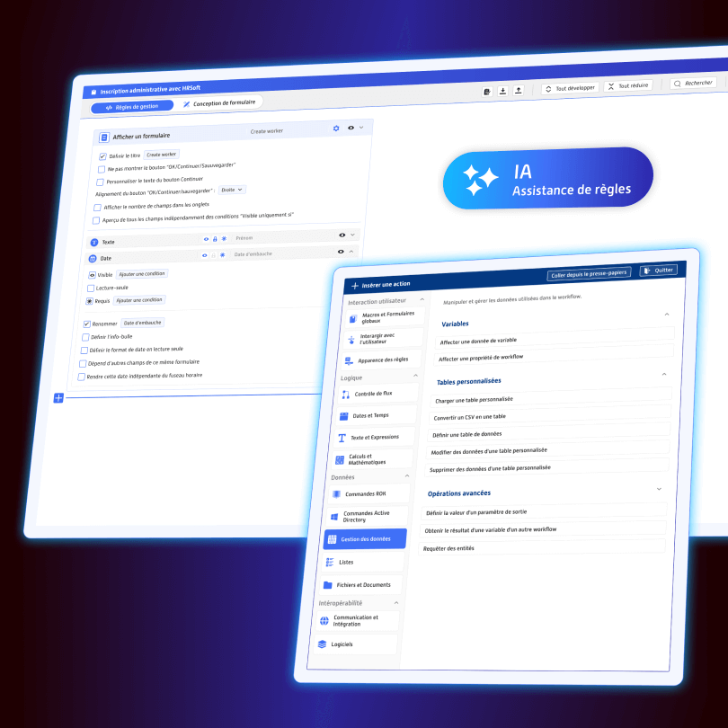Select the Dates et Temps calendar icon
The width and height of the screenshot is (728, 728).
click(x=343, y=416)
